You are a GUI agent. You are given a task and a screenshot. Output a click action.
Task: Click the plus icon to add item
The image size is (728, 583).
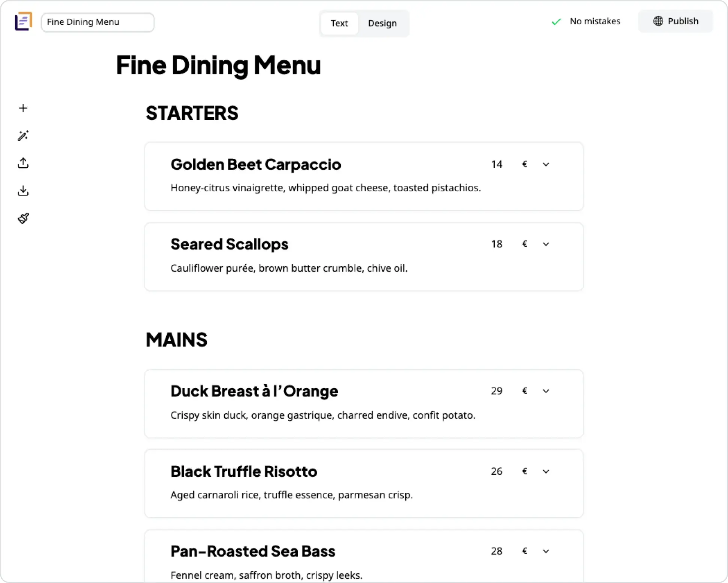point(23,108)
